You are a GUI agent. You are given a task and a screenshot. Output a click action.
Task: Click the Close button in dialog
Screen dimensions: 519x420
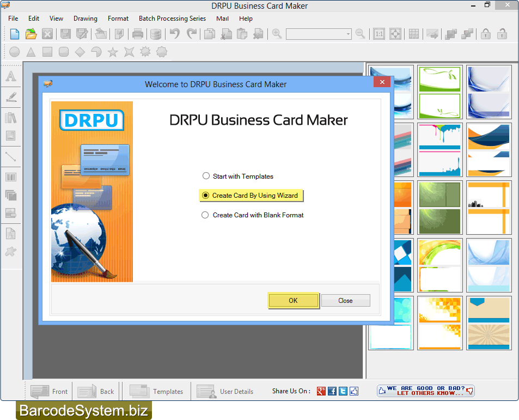346,301
